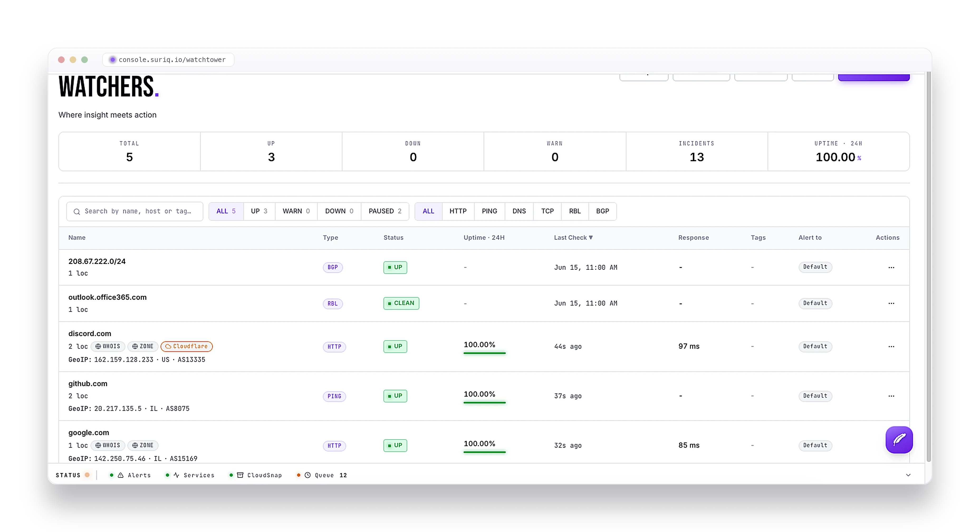Open actions menu for outlook.office365.com row

891,303
